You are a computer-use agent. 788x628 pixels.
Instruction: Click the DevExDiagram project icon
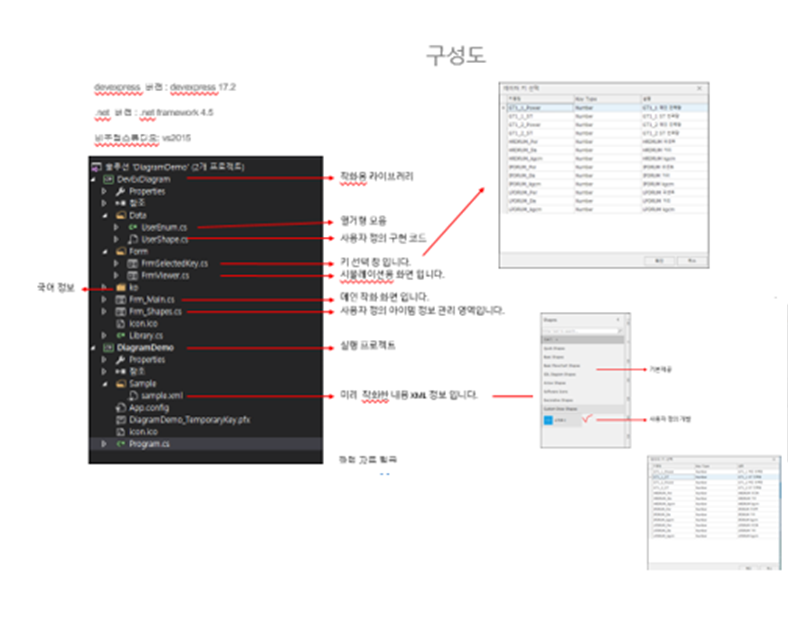click(x=108, y=179)
